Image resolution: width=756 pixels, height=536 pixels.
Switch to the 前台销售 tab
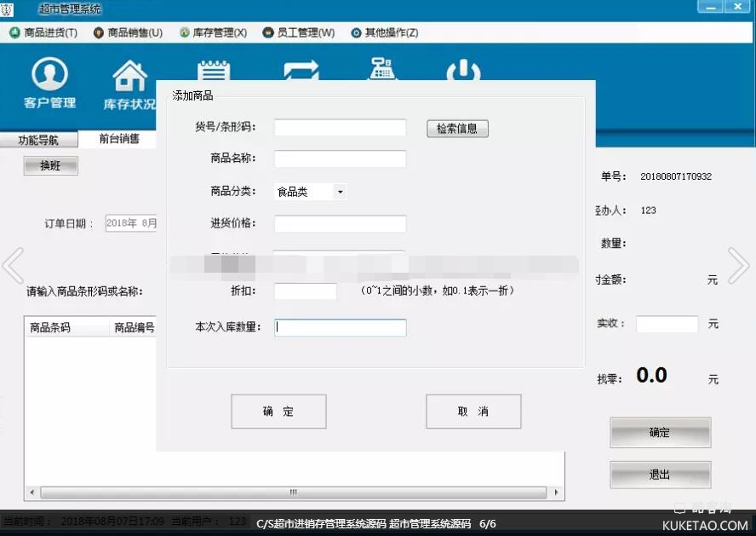pos(118,139)
